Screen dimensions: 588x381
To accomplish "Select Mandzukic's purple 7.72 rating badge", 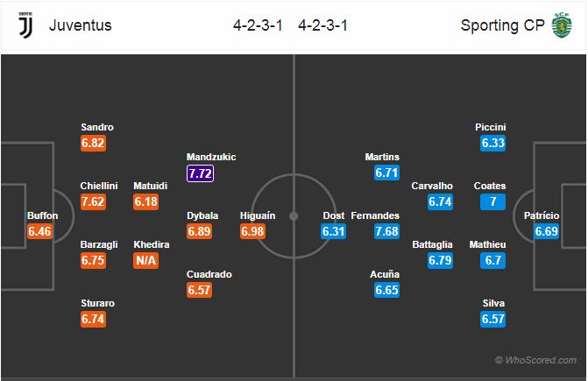I will coord(201,173).
